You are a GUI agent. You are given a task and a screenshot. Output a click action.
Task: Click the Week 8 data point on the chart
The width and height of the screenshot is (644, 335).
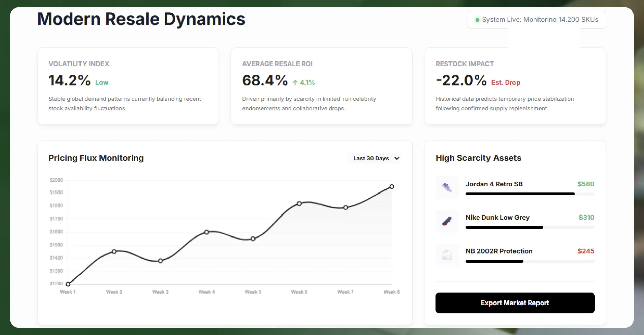[x=392, y=186]
